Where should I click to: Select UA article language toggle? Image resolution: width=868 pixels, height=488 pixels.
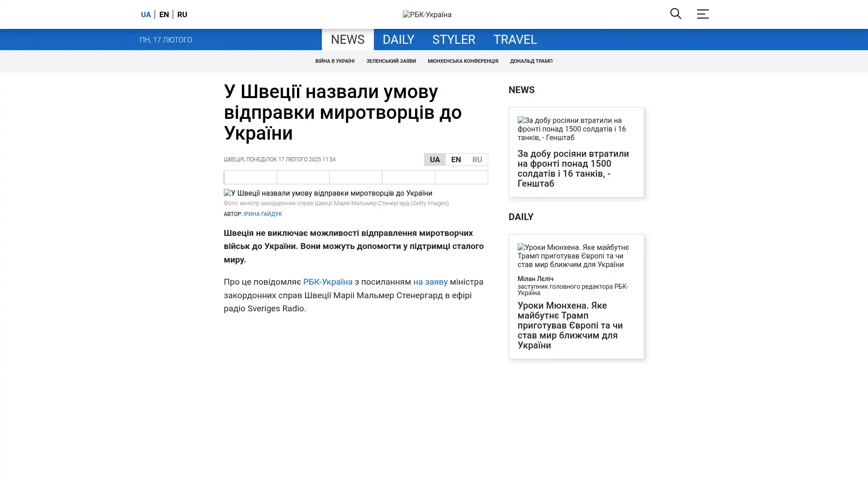(434, 160)
